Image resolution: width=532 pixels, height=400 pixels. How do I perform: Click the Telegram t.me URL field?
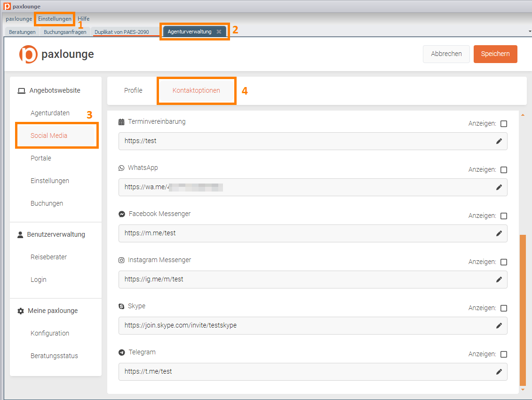coord(312,372)
